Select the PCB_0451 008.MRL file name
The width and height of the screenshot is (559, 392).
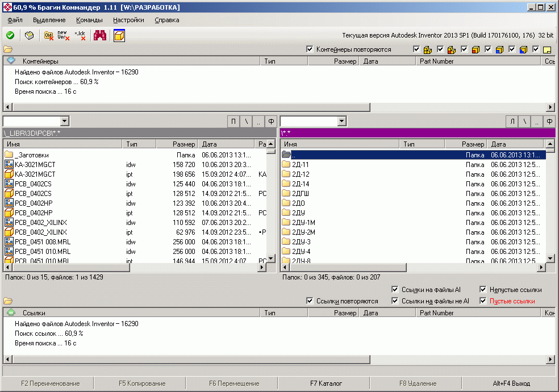pos(43,241)
